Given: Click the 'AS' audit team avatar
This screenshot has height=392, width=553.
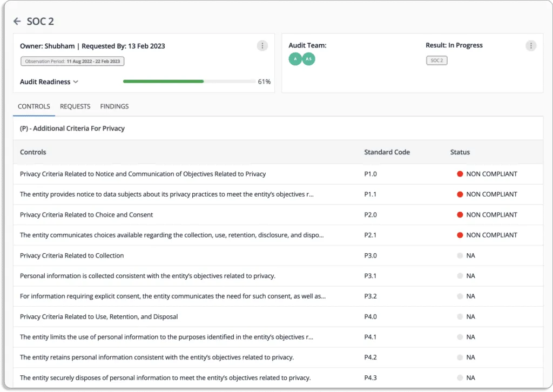Looking at the screenshot, I should (308, 59).
